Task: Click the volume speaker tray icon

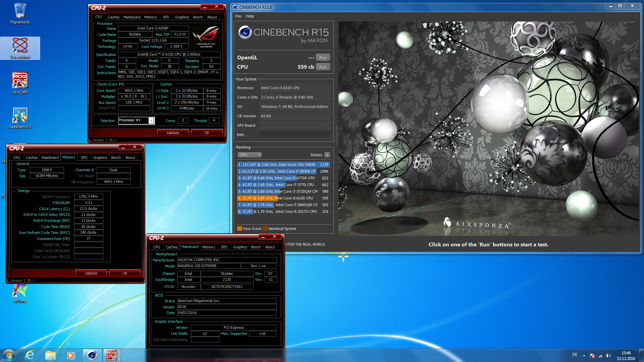Action: 608,356
